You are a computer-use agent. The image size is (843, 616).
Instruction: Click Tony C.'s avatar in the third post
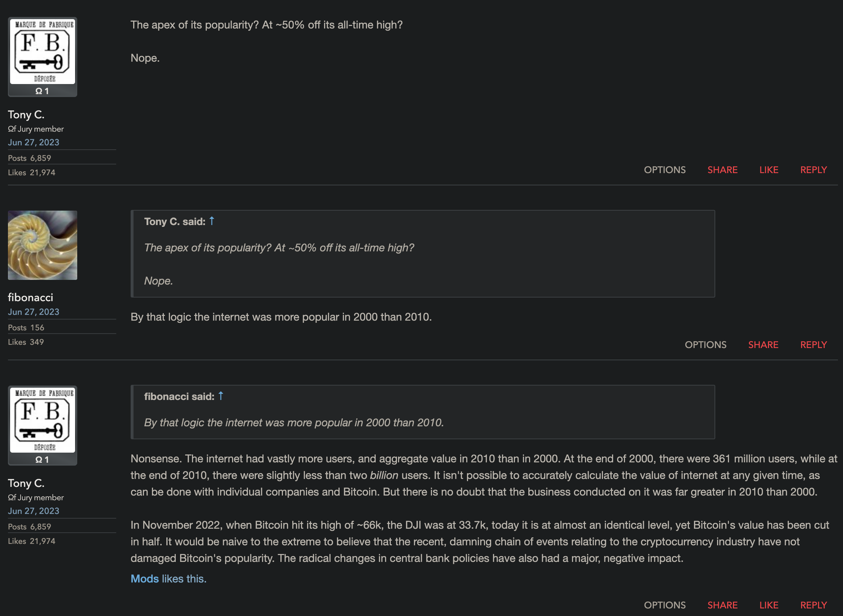43,420
